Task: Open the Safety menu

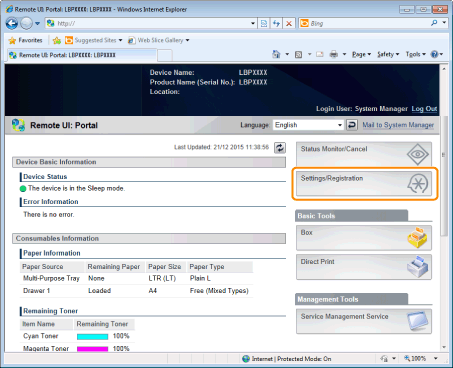Action: 388,54
